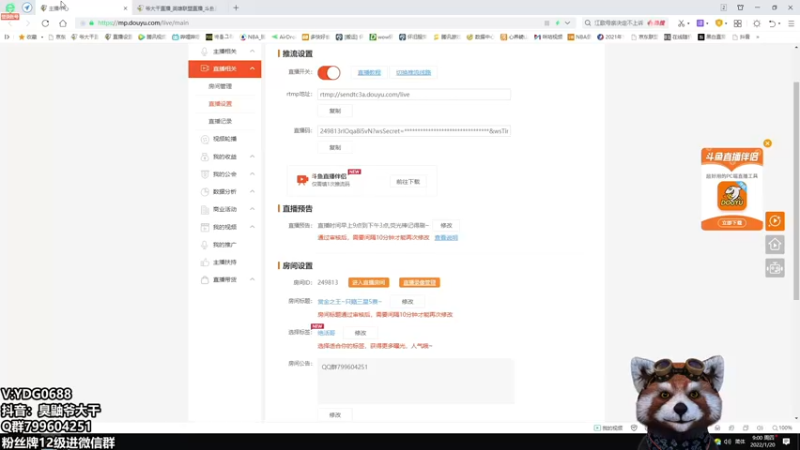Open 主播扶持 in the sidebar
This screenshot has width=800, height=450.
tap(224, 262)
